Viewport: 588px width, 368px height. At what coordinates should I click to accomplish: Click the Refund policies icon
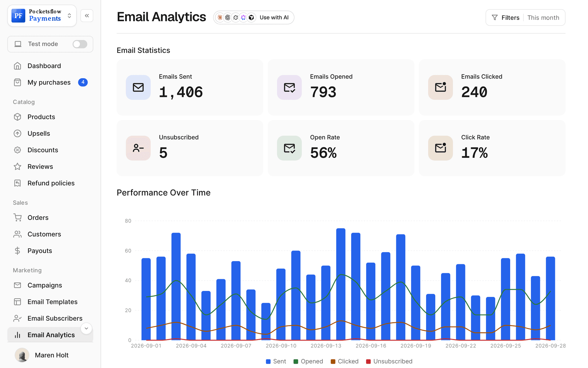18,183
